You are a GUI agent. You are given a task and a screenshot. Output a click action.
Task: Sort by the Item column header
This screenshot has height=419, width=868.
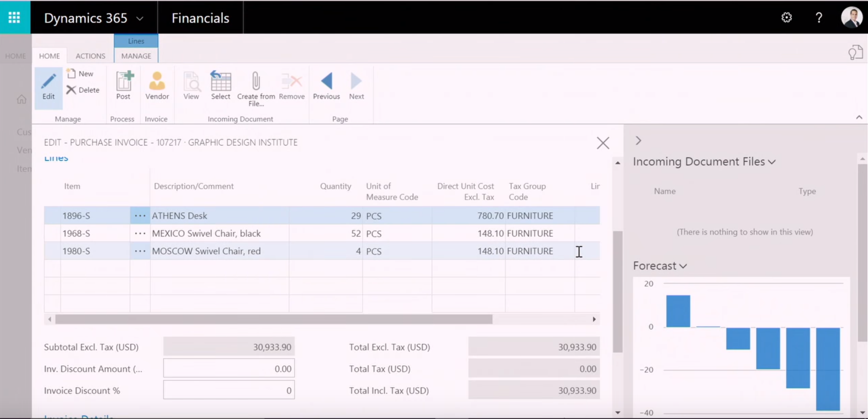point(72,186)
